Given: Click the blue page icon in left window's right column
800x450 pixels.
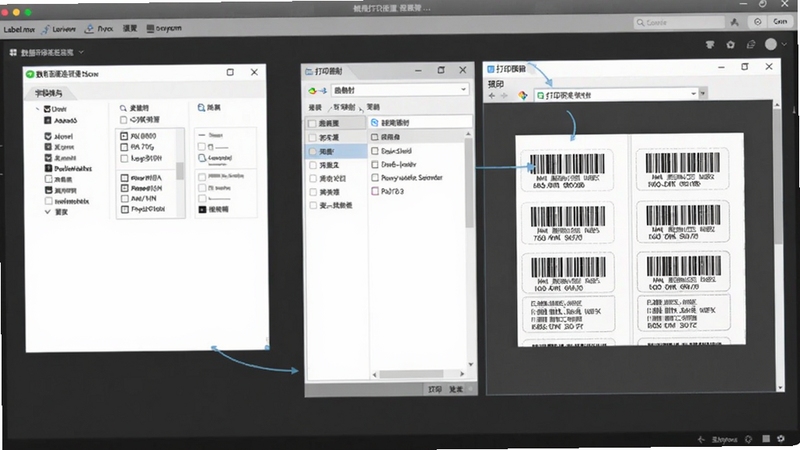Looking at the screenshot, I should point(202,158).
